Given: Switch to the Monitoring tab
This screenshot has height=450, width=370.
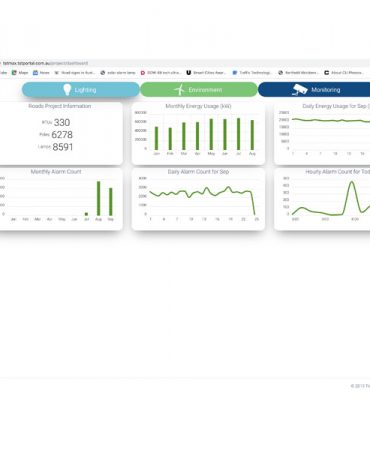Looking at the screenshot, I should coord(314,90).
